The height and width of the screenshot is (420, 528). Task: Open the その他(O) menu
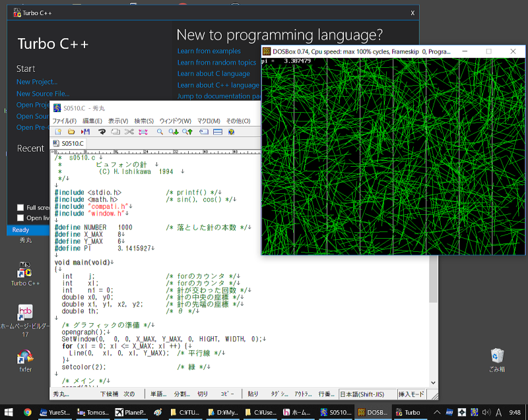[x=238, y=121]
